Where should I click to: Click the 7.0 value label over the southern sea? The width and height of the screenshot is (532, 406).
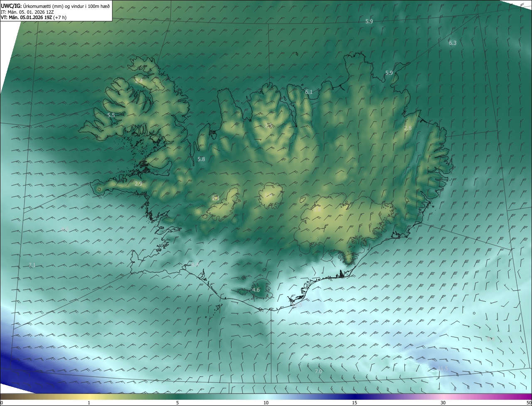click(318, 371)
